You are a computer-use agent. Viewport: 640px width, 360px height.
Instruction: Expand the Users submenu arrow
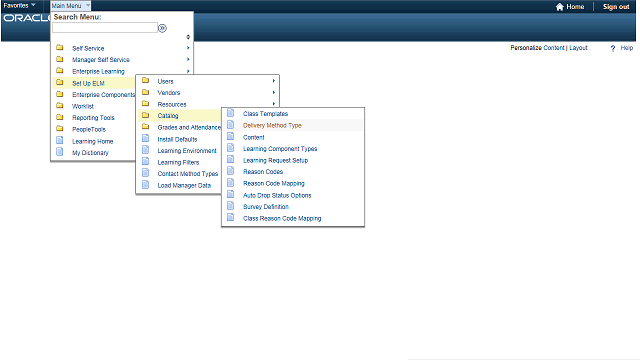274,81
